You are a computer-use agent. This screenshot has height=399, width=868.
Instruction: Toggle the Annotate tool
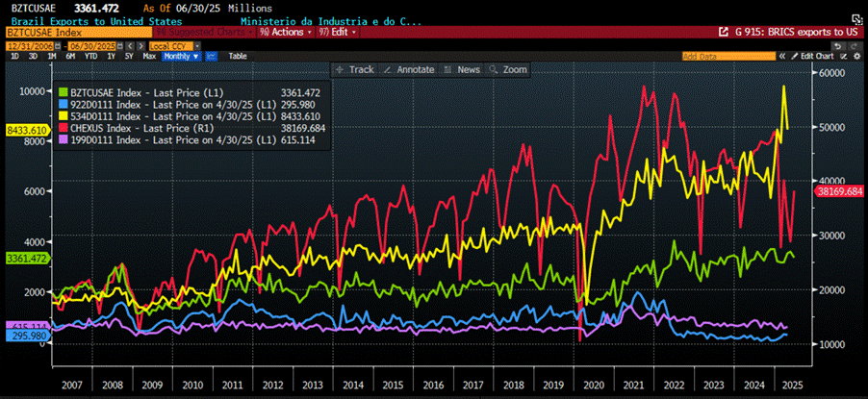click(409, 69)
